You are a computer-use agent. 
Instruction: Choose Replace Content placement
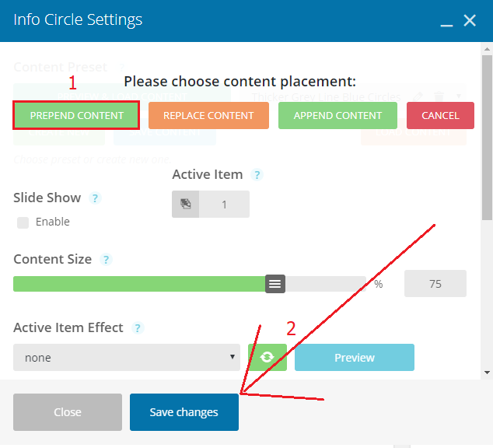[x=208, y=115]
